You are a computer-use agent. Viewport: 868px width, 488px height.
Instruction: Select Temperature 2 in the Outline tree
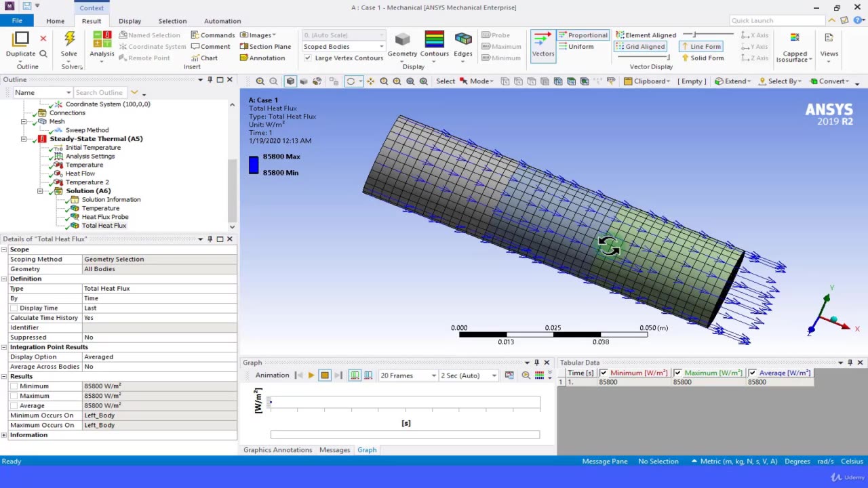click(x=87, y=182)
